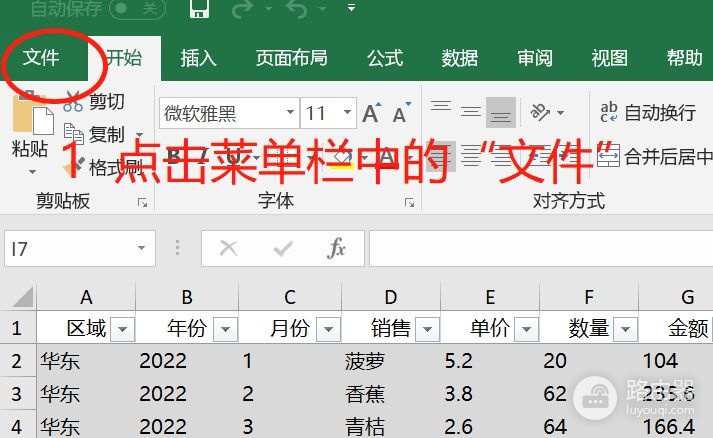Open the Name Box dropdown next to I7
The image size is (713, 438).
pos(141,248)
